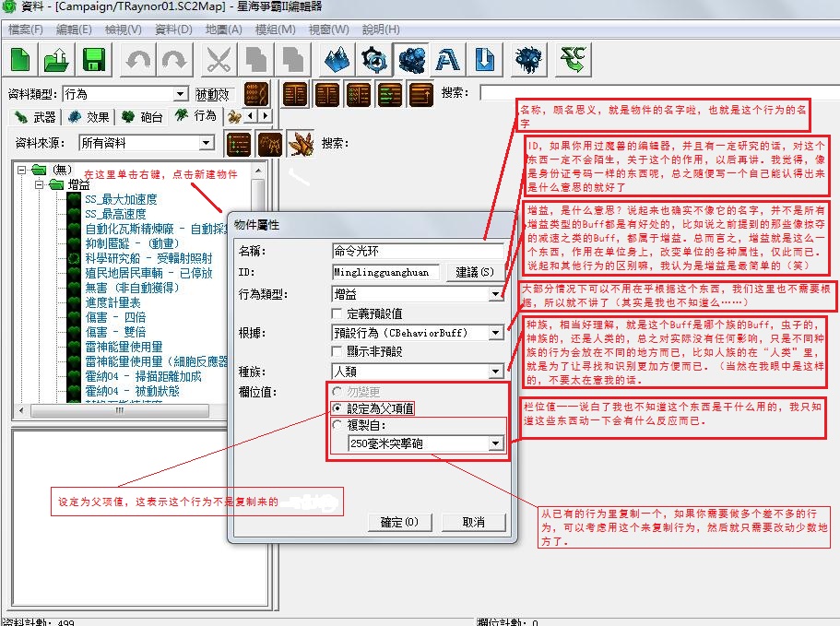
Task: Click the tree horizontal scrollbar thumb
Action: click(120, 411)
